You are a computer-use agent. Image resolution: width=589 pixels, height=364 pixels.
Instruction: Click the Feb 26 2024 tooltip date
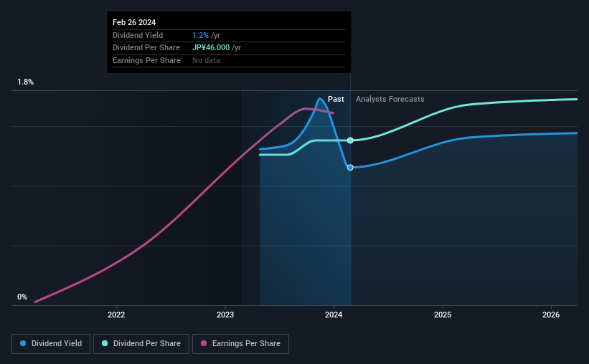pyautogui.click(x=134, y=22)
